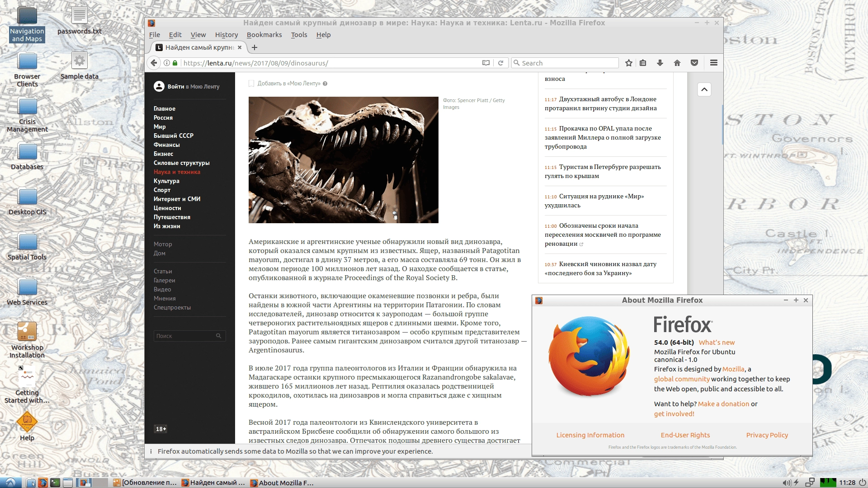Open the Crisis Management folder
Screen dimensions: 868x488
(x=27, y=114)
